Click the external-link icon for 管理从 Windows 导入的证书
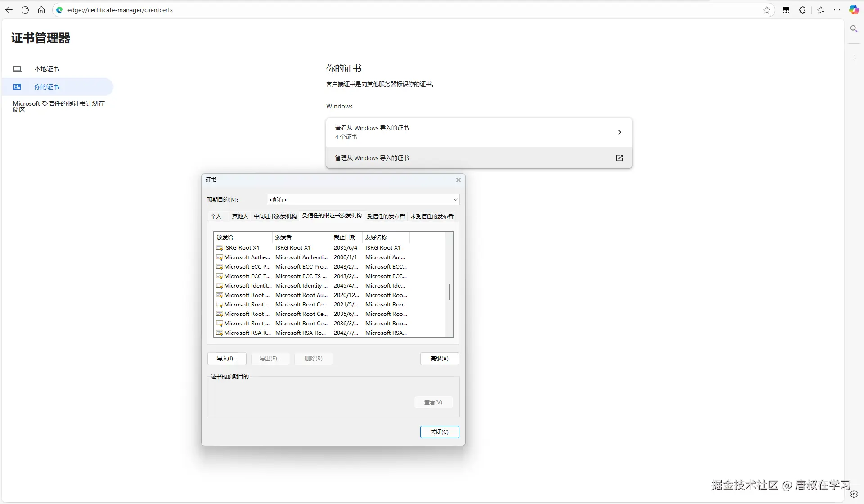Screen dimensions: 864x504 [x=620, y=158]
